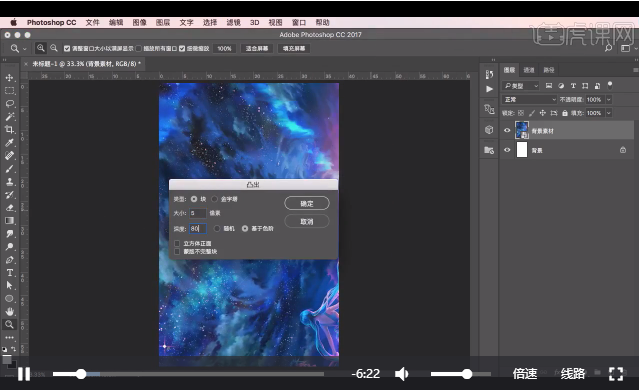Select the Lasso tool

[9, 104]
